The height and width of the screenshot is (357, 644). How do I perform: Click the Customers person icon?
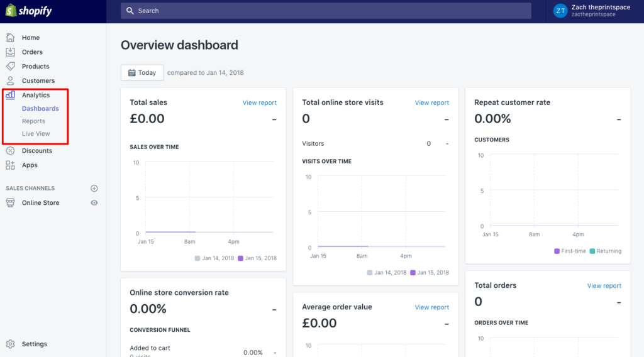coord(10,80)
